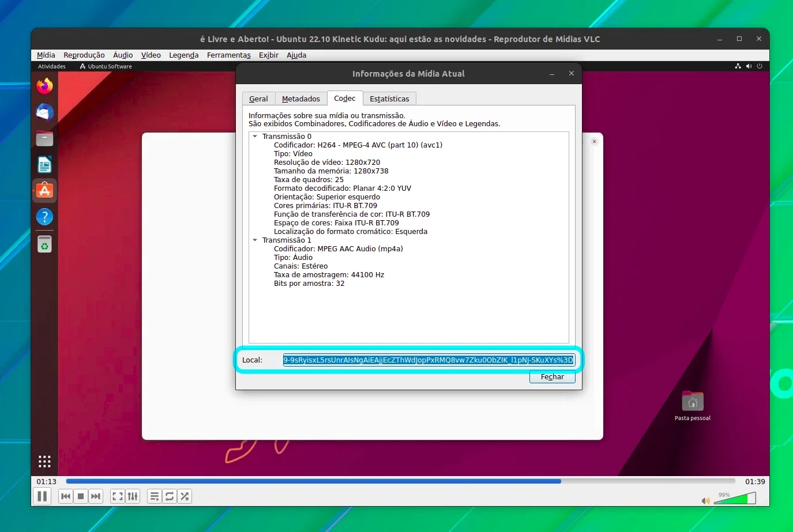The width and height of the screenshot is (793, 532).
Task: Stop playback with the stop button
Action: tap(81, 496)
